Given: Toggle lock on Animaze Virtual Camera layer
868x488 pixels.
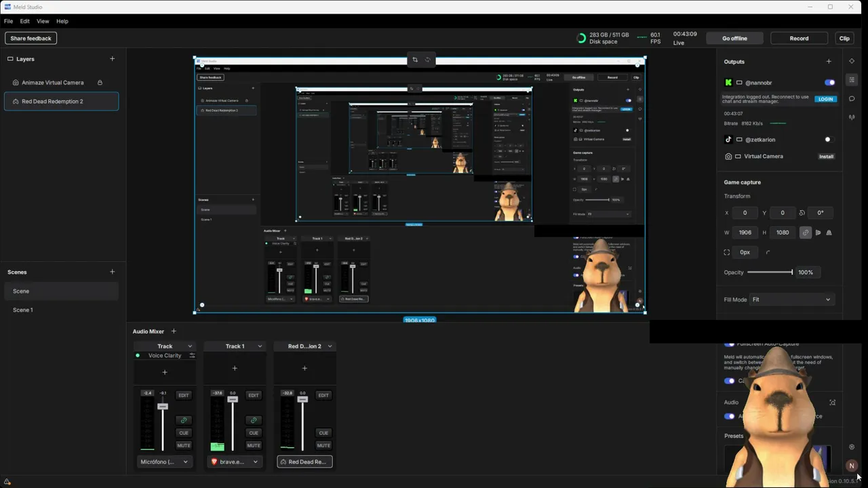Looking at the screenshot, I should [100, 83].
